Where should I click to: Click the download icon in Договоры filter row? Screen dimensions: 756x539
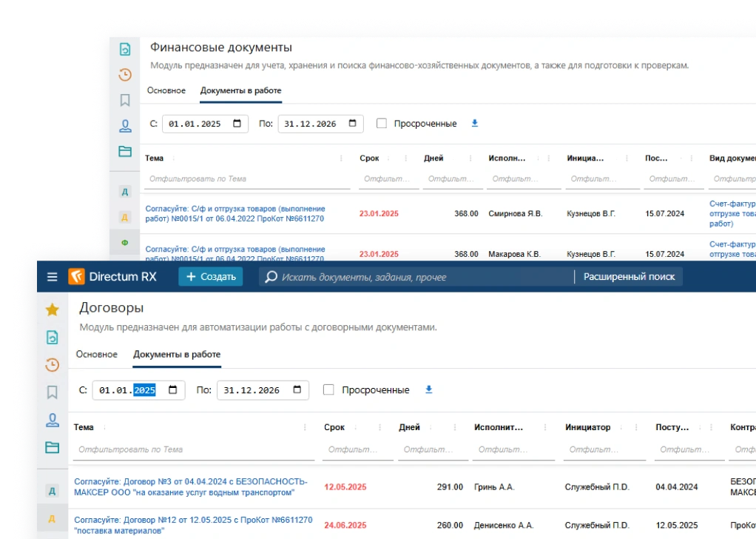pos(428,389)
